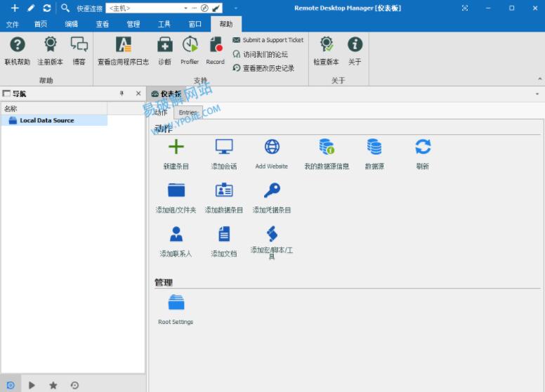Click the magnifier search icon in title bar
Image resolution: width=545 pixels, height=392 pixels.
point(65,8)
